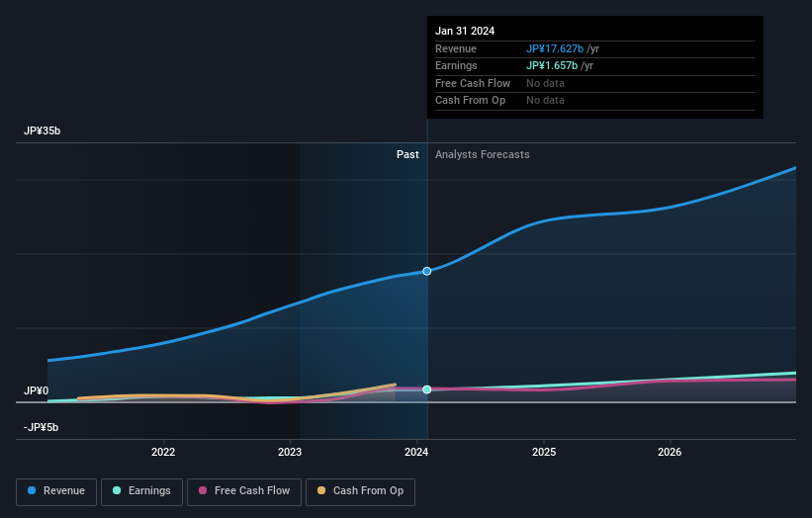
Task: Toggle the Earnings legend series
Action: pyautogui.click(x=141, y=491)
